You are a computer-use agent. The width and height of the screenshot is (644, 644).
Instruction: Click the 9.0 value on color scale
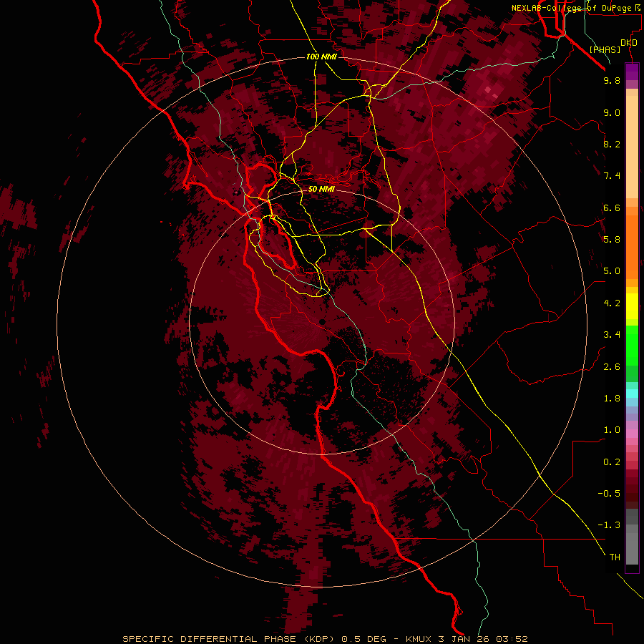point(612,112)
